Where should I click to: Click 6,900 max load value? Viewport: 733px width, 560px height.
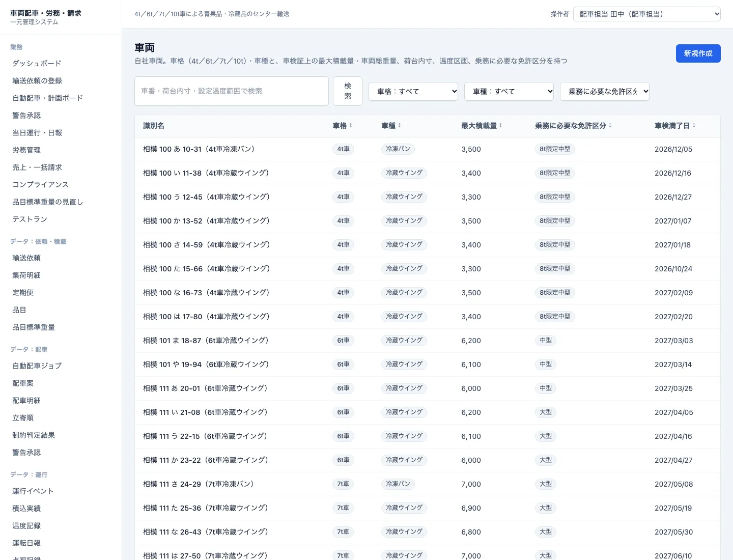(x=471, y=508)
